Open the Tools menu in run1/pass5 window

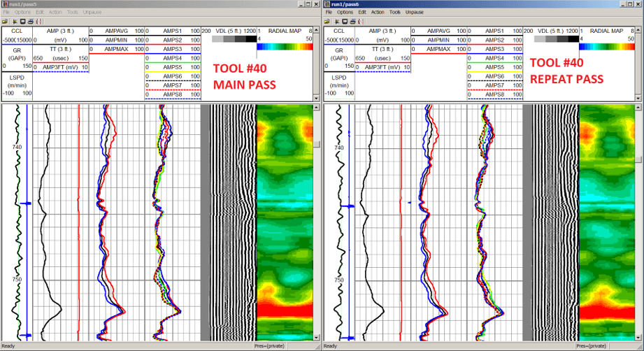[x=72, y=13]
